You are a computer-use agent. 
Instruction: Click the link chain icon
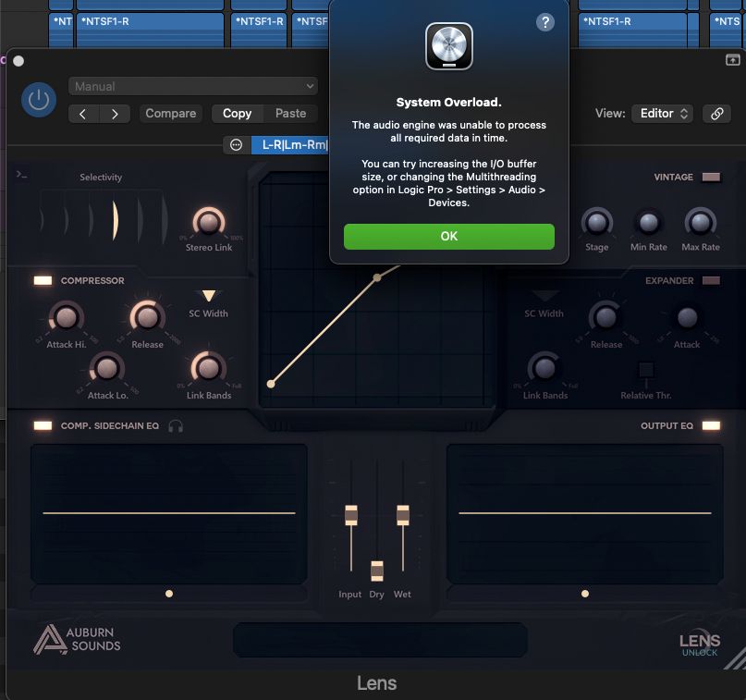click(716, 113)
